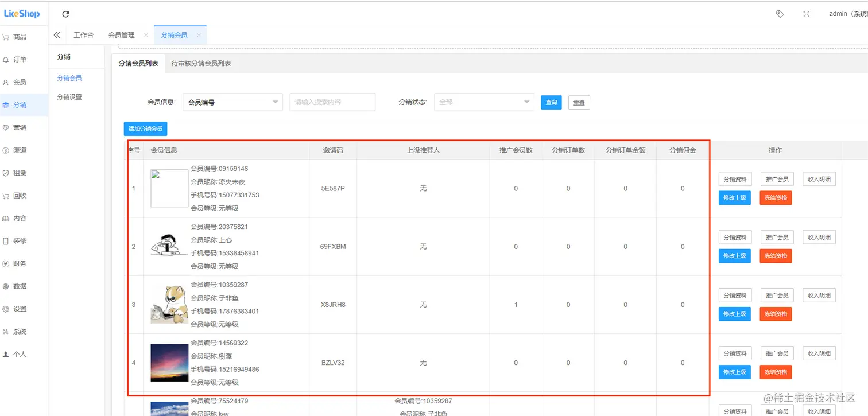Viewport: 868px width, 416px height.
Task: Click 收入明细 for member 子非鱼
Action: pyautogui.click(x=819, y=295)
